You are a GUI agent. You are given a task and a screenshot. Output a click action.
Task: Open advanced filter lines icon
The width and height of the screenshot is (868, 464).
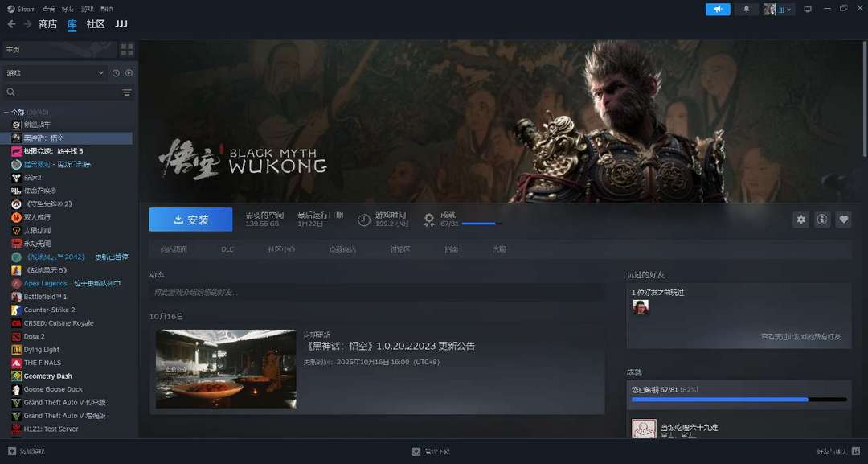[127, 92]
